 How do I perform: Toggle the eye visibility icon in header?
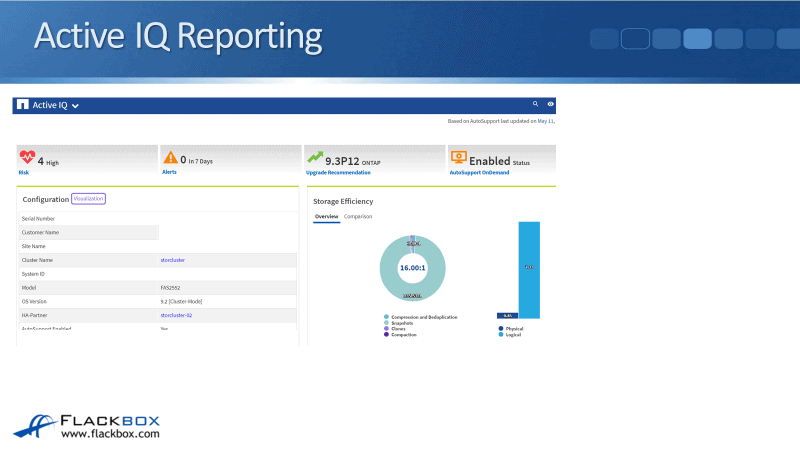click(550, 103)
